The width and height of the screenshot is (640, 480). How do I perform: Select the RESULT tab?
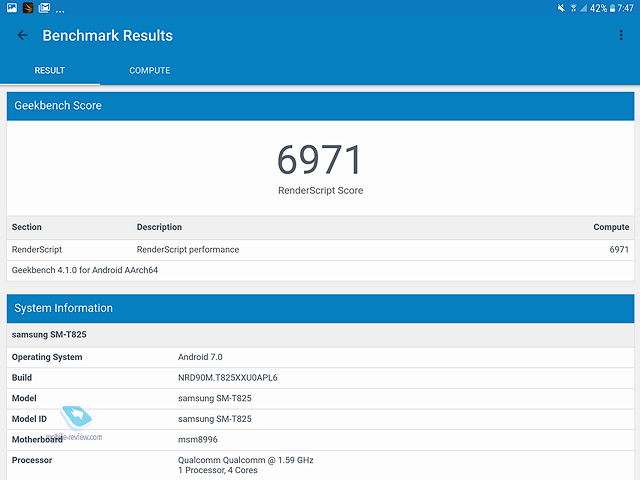tap(49, 70)
